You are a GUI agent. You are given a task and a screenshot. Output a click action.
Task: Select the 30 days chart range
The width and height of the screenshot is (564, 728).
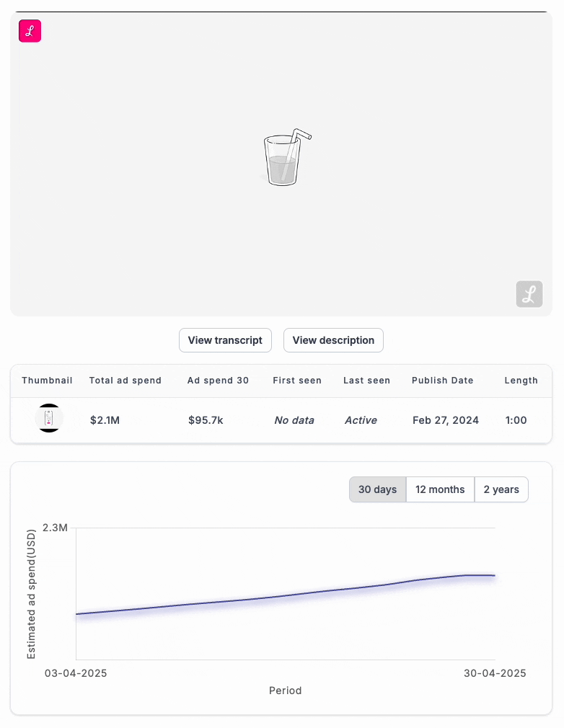point(377,489)
